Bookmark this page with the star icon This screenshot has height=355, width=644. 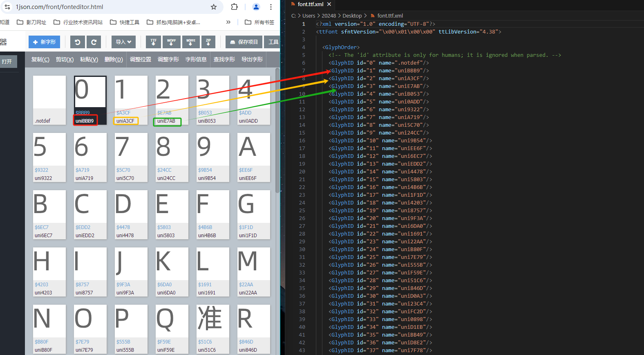pyautogui.click(x=214, y=7)
